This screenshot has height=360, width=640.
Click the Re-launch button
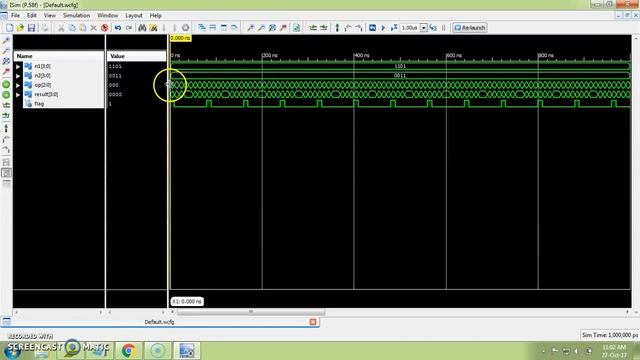click(470, 28)
